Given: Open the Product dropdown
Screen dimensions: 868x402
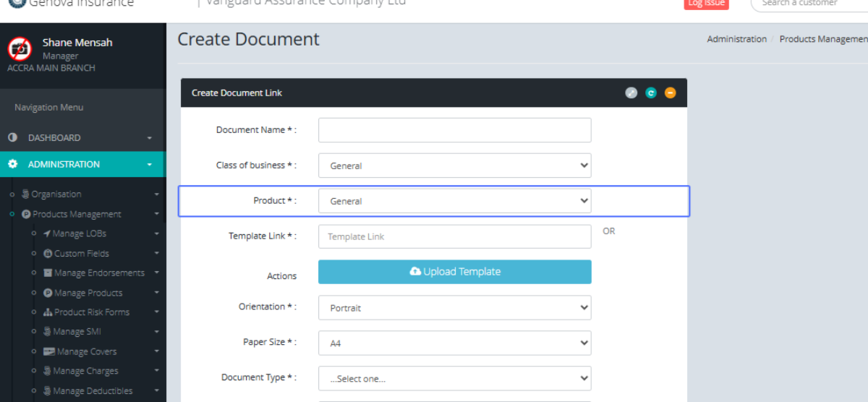Looking at the screenshot, I should click(454, 201).
